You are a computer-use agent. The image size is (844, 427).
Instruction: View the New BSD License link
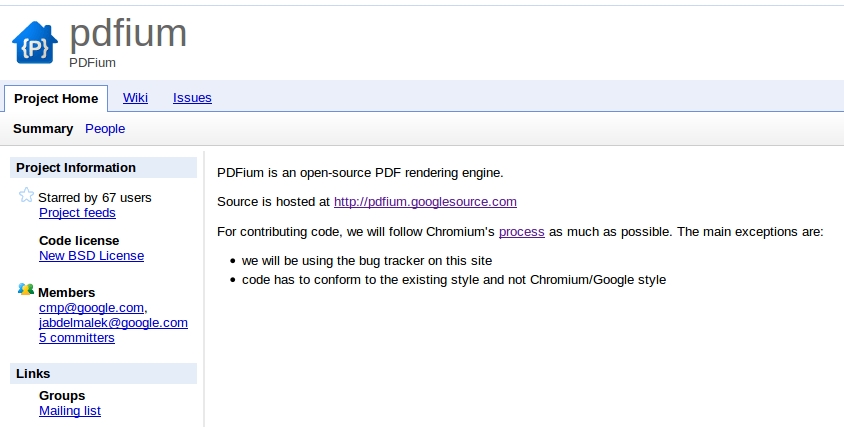[92, 256]
